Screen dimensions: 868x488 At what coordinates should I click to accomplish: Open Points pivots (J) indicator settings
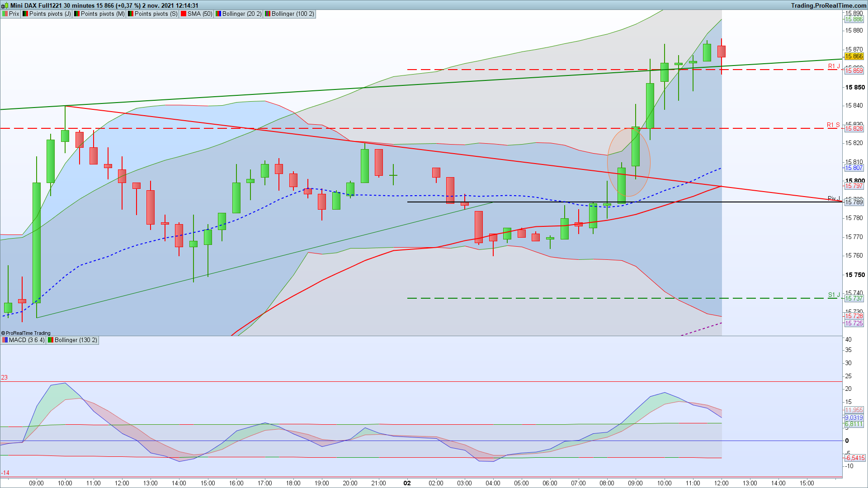pyautogui.click(x=50, y=14)
